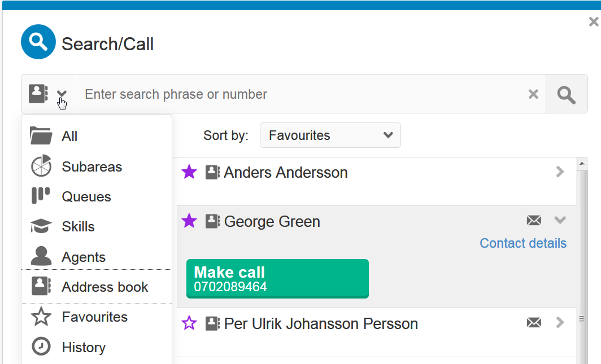Click the Skills graduation cap icon
This screenshot has height=364, width=601.
pos(41,227)
